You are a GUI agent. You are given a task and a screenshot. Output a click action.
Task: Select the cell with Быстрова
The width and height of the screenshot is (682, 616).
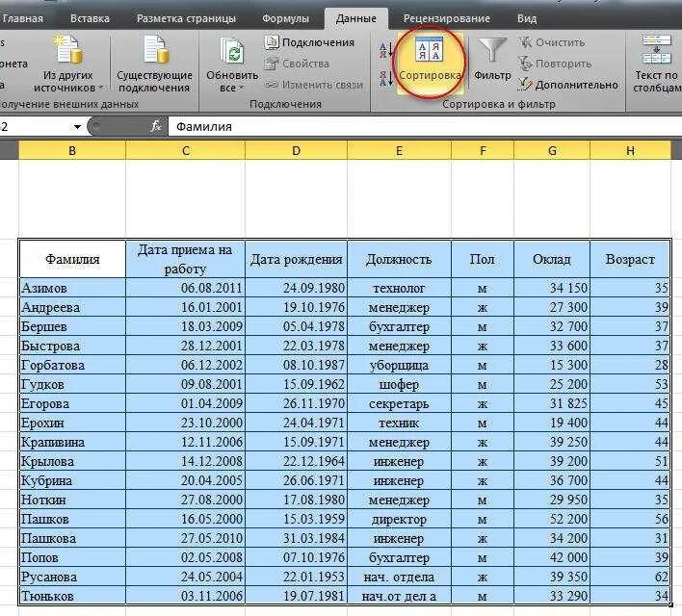pos(72,346)
